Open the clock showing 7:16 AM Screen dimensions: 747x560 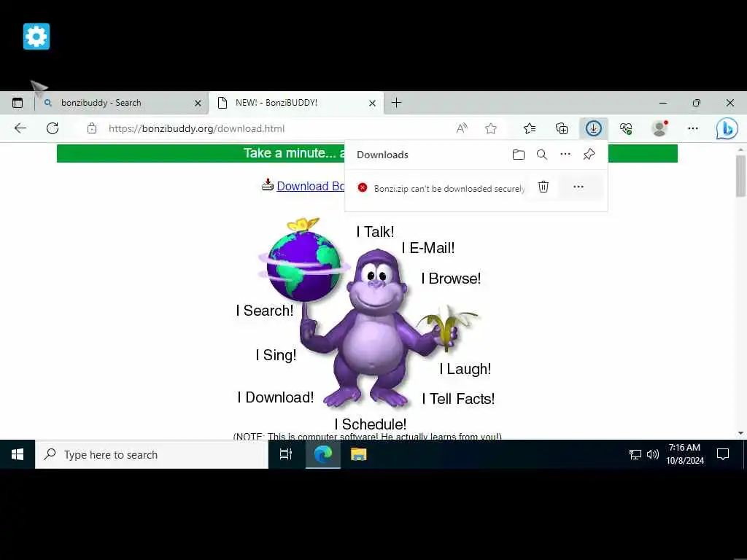pyautogui.click(x=685, y=454)
